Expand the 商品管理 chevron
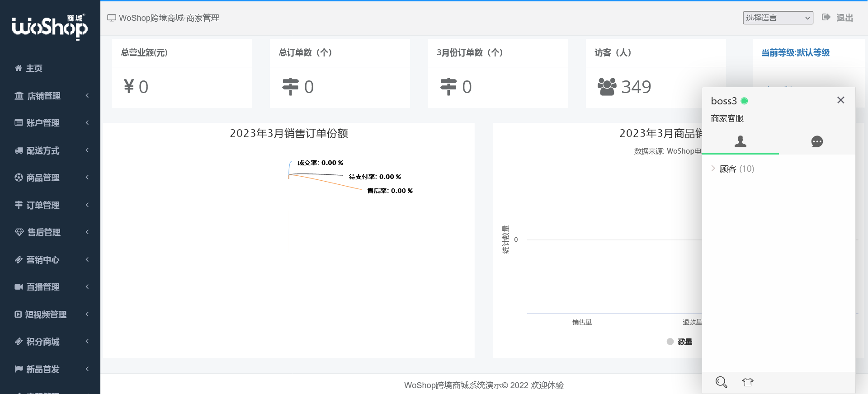The image size is (868, 394). (x=87, y=178)
